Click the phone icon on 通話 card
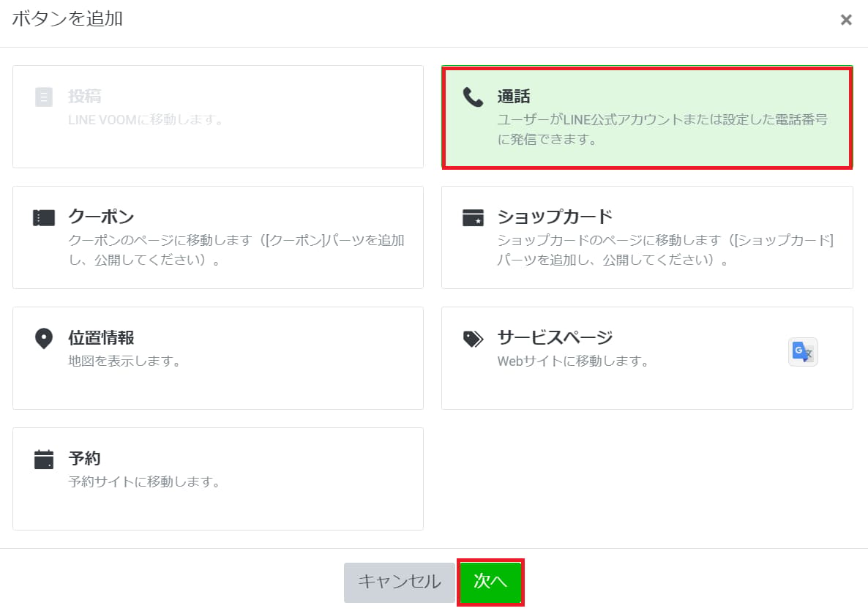Image resolution: width=868 pixels, height=611 pixels. (x=473, y=97)
